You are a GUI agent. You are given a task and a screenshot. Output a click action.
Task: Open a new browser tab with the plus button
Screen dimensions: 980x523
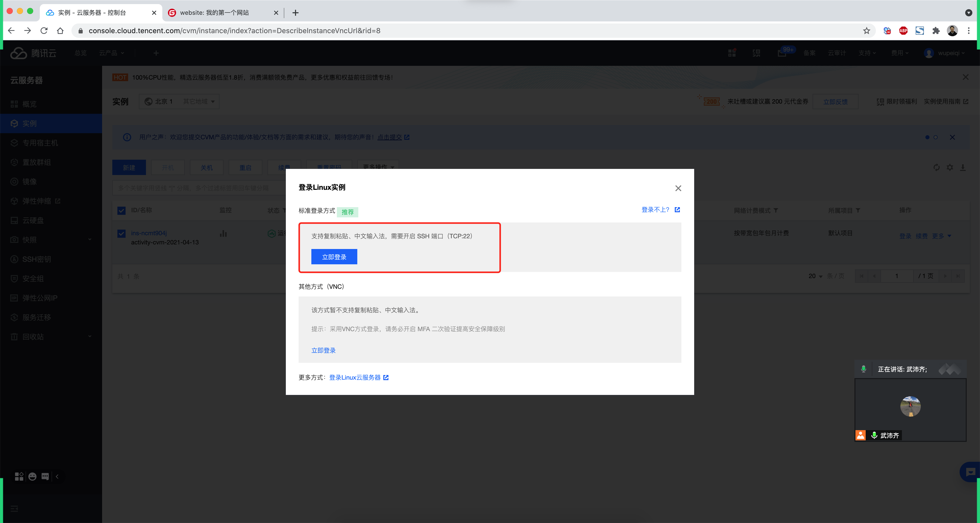click(x=295, y=13)
